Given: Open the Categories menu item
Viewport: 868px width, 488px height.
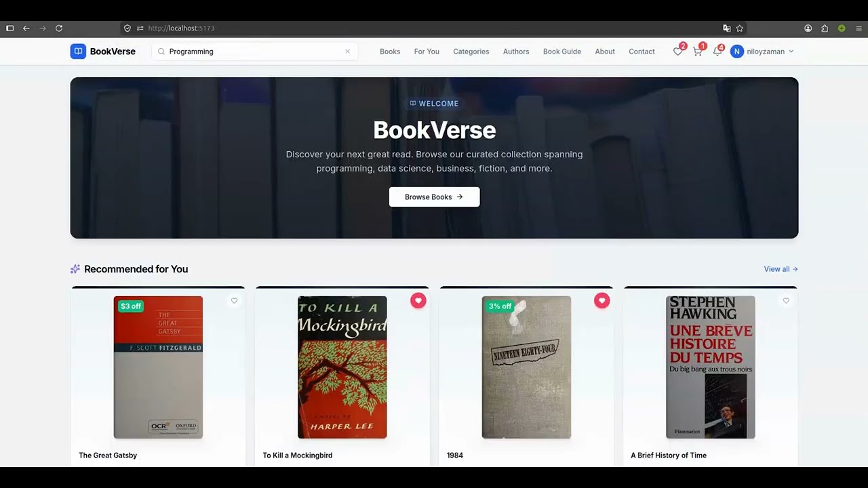Looking at the screenshot, I should (x=471, y=52).
